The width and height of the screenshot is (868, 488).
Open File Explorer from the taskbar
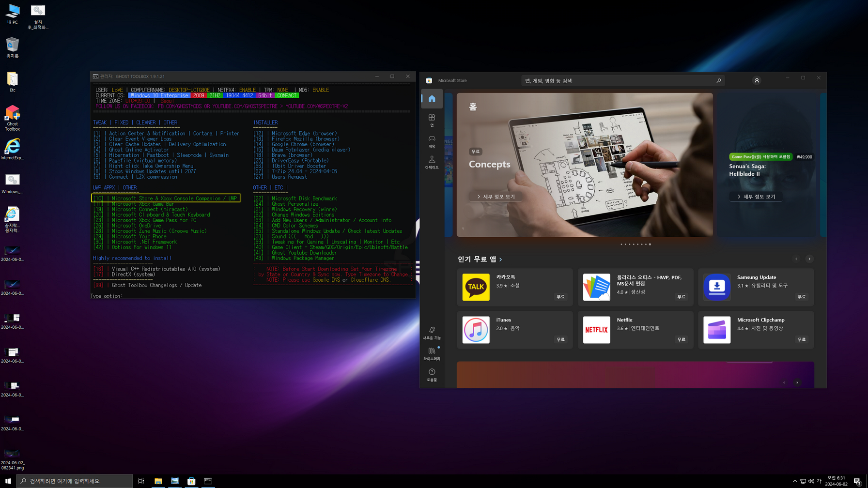click(x=158, y=481)
